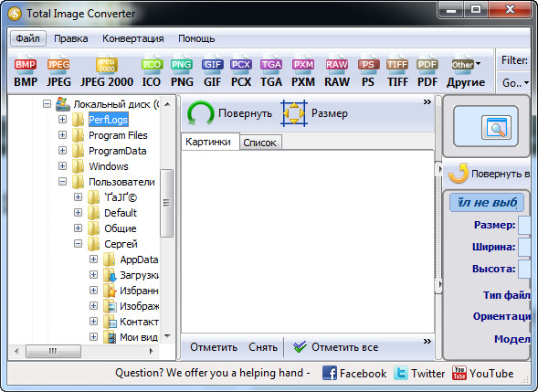538x392 pixels.
Task: Click Отметить все checkmark button
Action: click(x=335, y=347)
